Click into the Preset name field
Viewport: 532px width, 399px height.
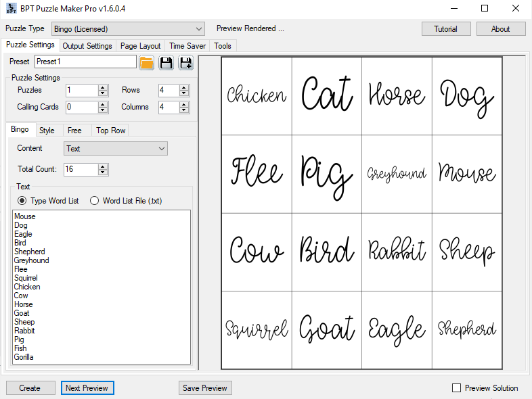(85, 62)
